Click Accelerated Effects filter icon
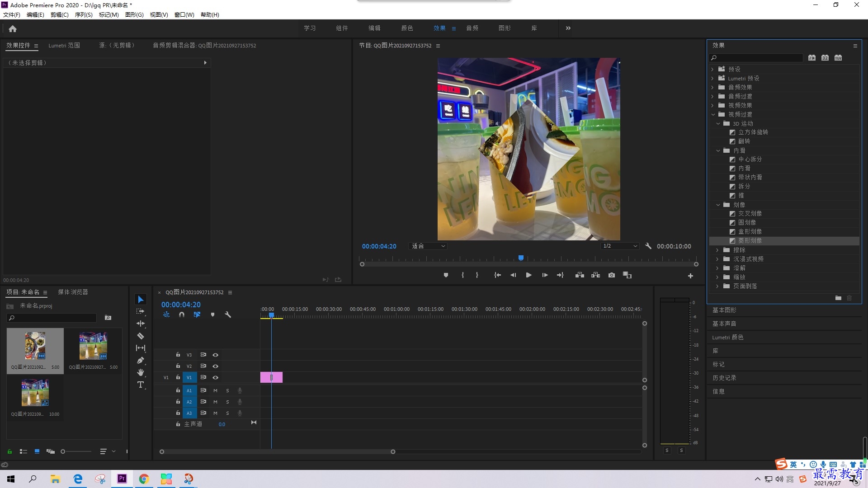The width and height of the screenshot is (868, 488). (x=812, y=58)
